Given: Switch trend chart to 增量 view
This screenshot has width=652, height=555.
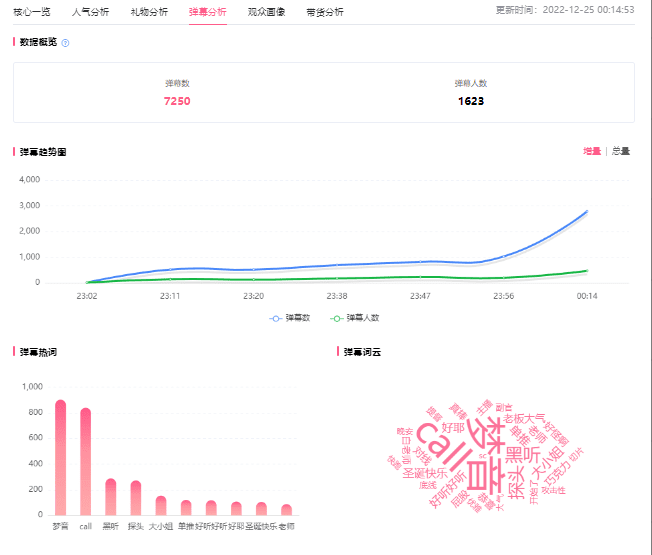Looking at the screenshot, I should [x=592, y=151].
